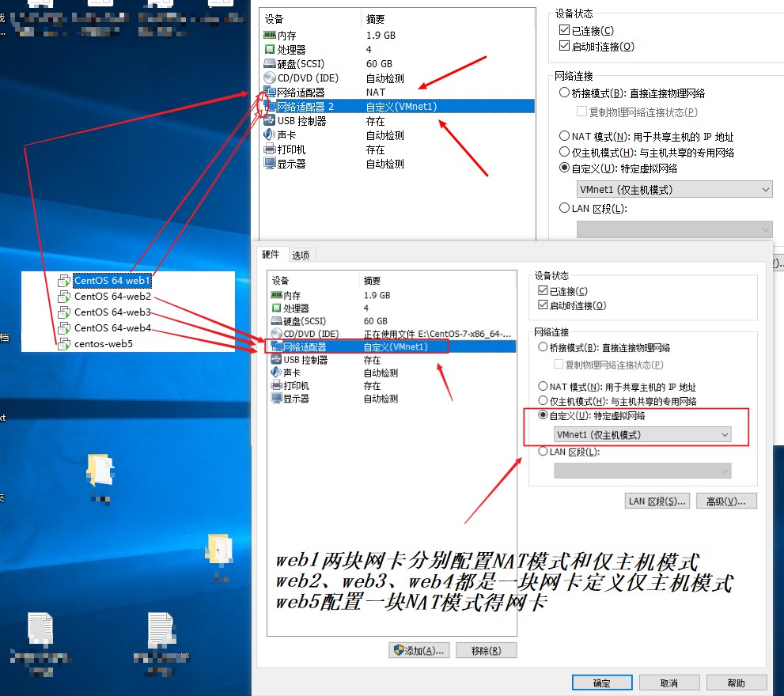Click the 帮助 help button

click(737, 683)
